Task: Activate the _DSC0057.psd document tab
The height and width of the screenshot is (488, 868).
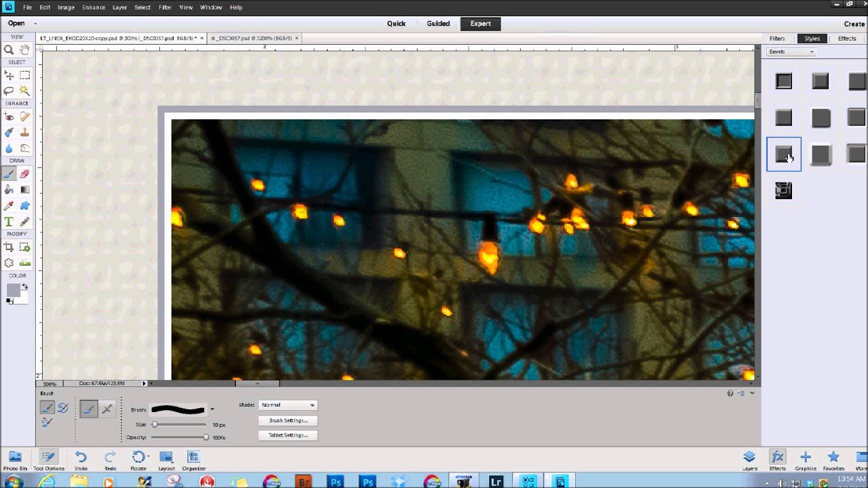Action: coord(253,38)
